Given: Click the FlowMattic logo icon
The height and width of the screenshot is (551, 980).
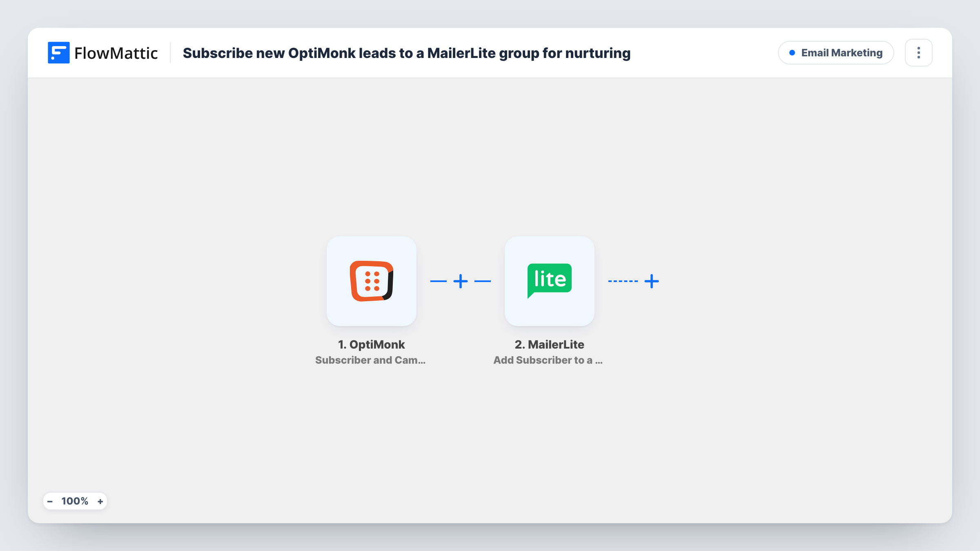Looking at the screenshot, I should (x=58, y=53).
